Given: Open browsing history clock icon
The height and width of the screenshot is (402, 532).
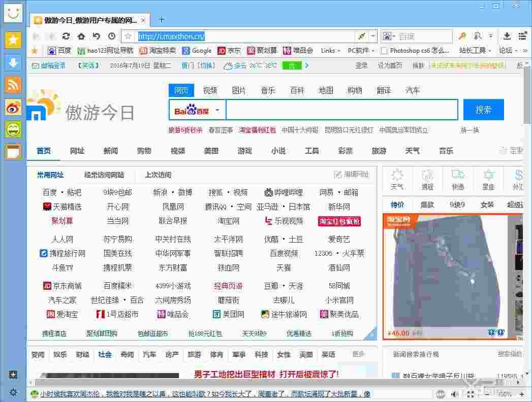Looking at the screenshot, I should [112, 36].
